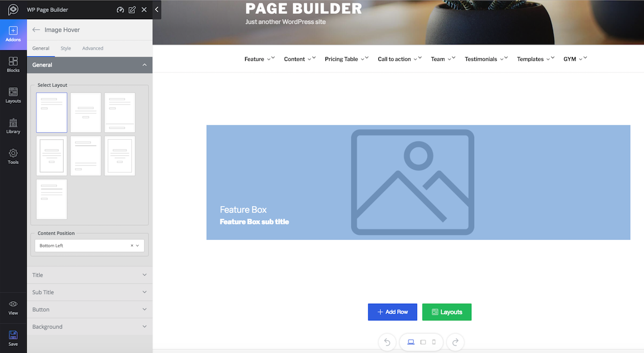Viewport: 644px width, 353px height.
Task: Collapse the General section header
Action: (x=89, y=65)
